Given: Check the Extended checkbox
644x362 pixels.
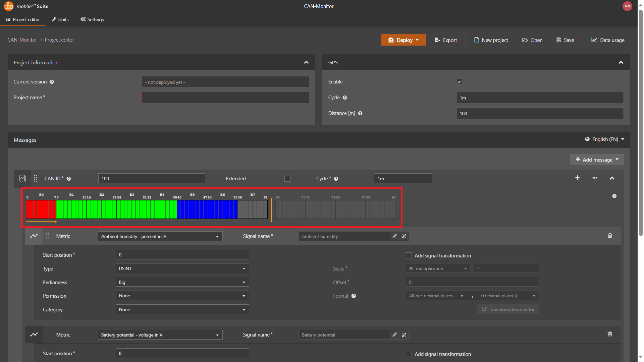Looking at the screenshot, I should coord(287,179).
